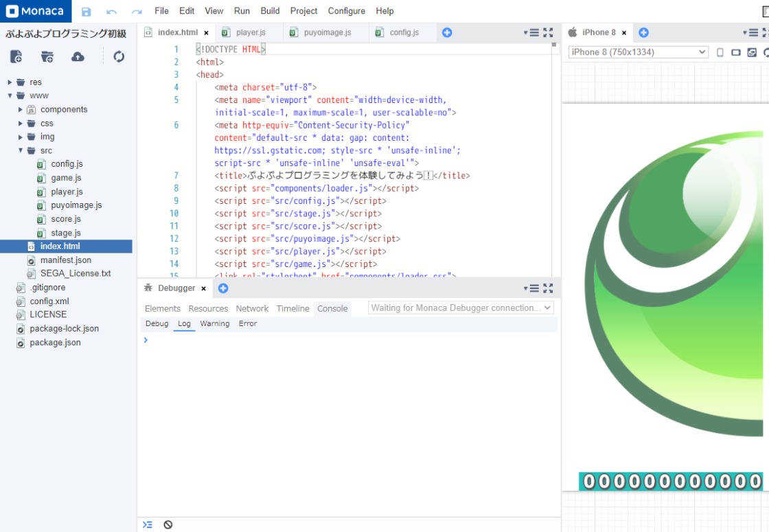Create a new file in project panel
Screen dimensions: 769x532
(16, 56)
